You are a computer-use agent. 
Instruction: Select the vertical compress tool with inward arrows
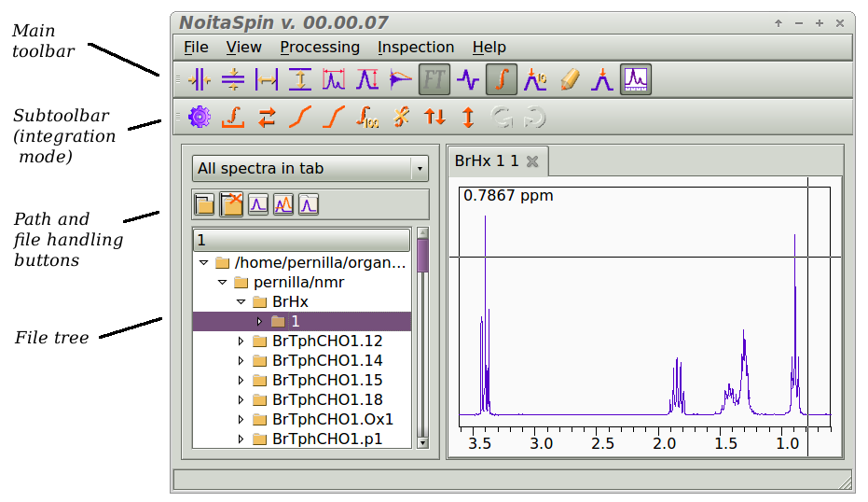tap(233, 80)
